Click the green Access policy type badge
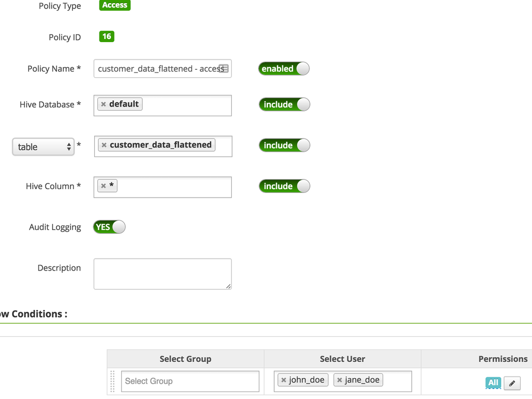Viewport: 532px width, 399px height. point(114,5)
